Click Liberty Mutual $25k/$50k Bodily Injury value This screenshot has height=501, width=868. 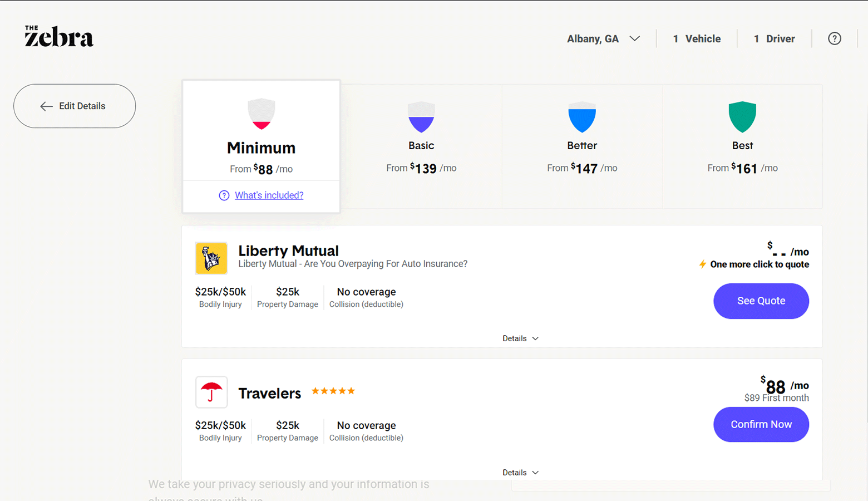point(220,292)
